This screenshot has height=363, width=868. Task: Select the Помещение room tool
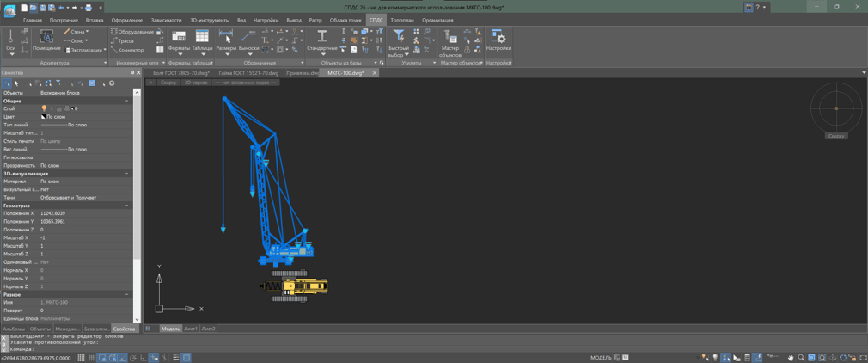[x=46, y=40]
